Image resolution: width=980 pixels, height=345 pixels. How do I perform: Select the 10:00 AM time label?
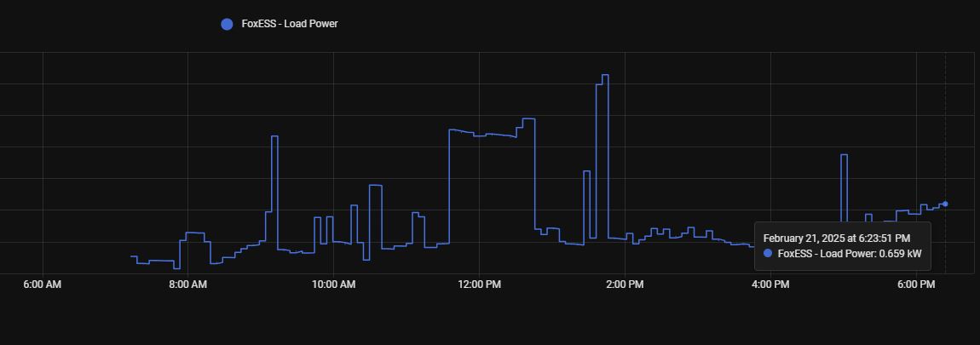point(334,285)
